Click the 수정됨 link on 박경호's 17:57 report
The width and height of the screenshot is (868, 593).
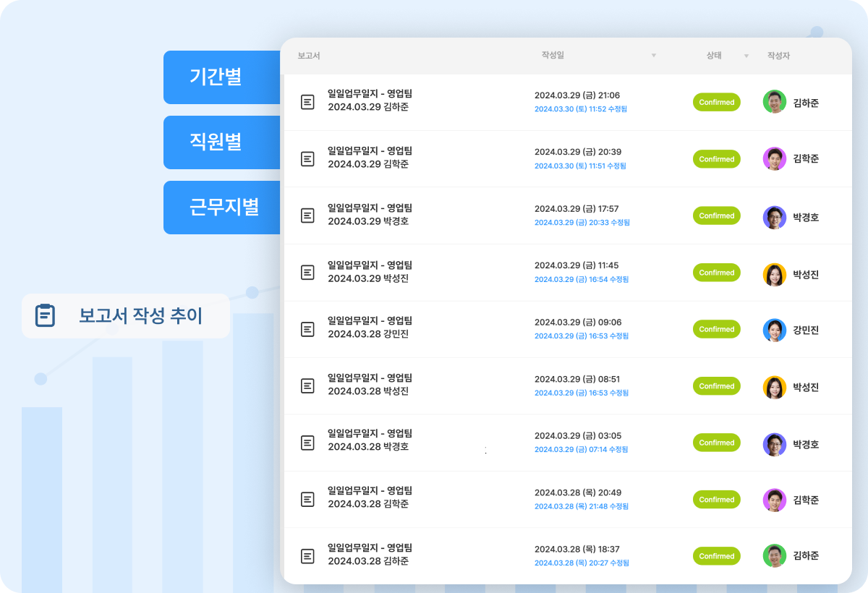[x=582, y=223]
